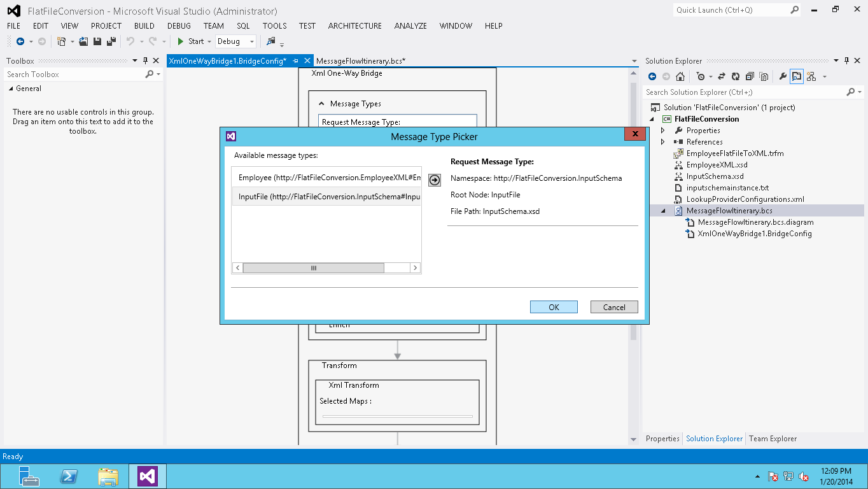Expand the References node
The image size is (868, 489).
(663, 142)
